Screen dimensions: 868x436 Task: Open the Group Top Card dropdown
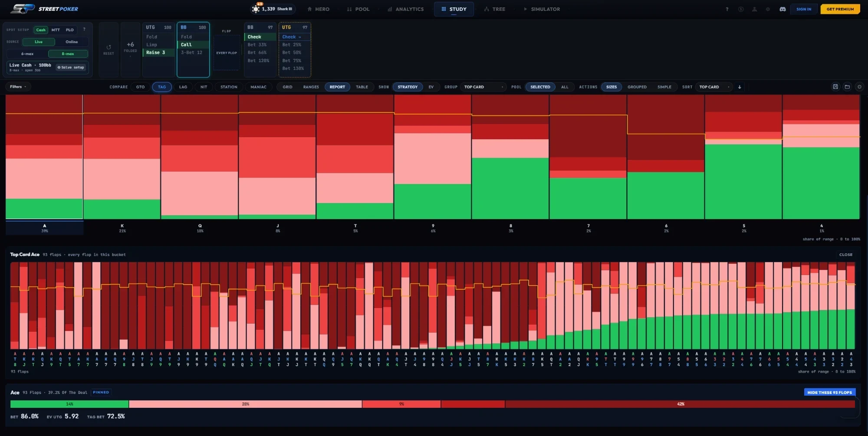[x=483, y=87]
